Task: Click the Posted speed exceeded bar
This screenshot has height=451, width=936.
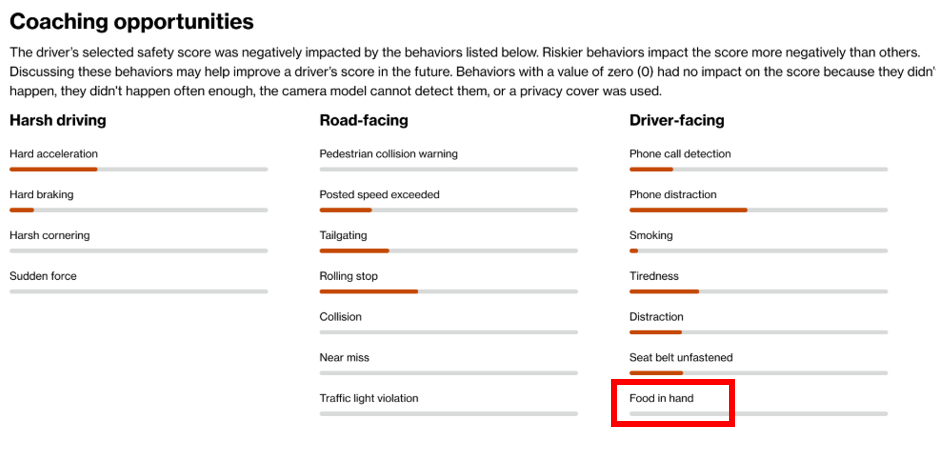Action: coord(448,210)
